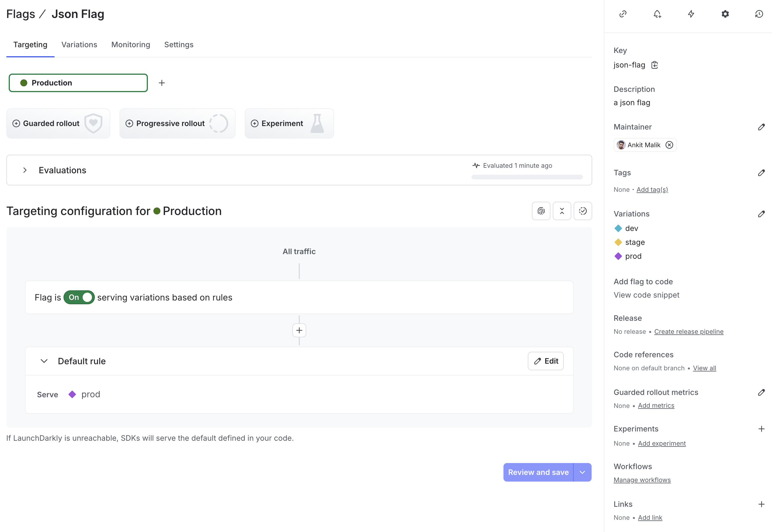The height and width of the screenshot is (532, 772).
Task: Edit Tags with the pencil icon
Action: tap(761, 173)
